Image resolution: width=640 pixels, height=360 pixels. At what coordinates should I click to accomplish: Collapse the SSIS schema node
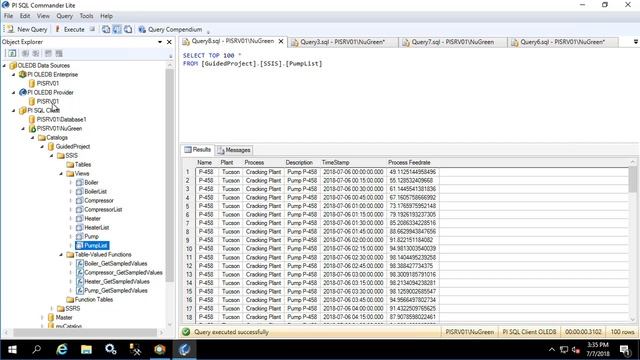click(x=51, y=156)
